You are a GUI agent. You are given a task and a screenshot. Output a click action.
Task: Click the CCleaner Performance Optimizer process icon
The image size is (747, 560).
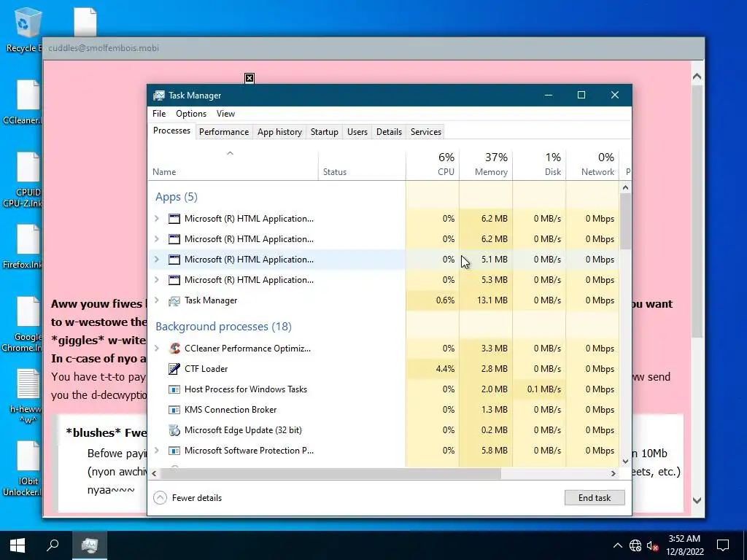(x=174, y=348)
